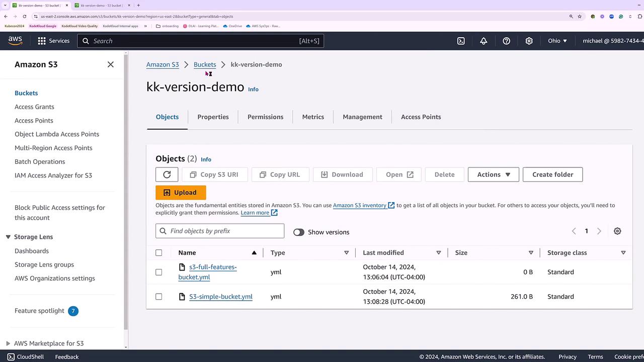Image resolution: width=644 pixels, height=362 pixels.
Task: Click the Create folder button
Action: [552, 174]
